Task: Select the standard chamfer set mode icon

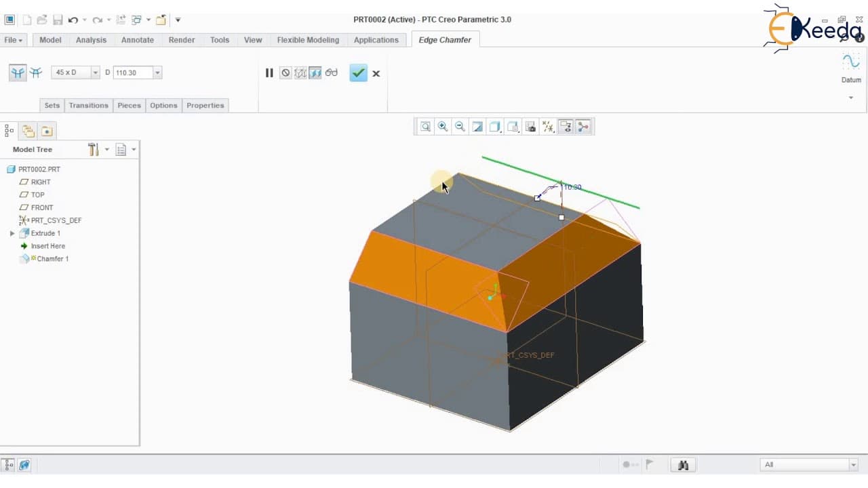Action: point(18,73)
